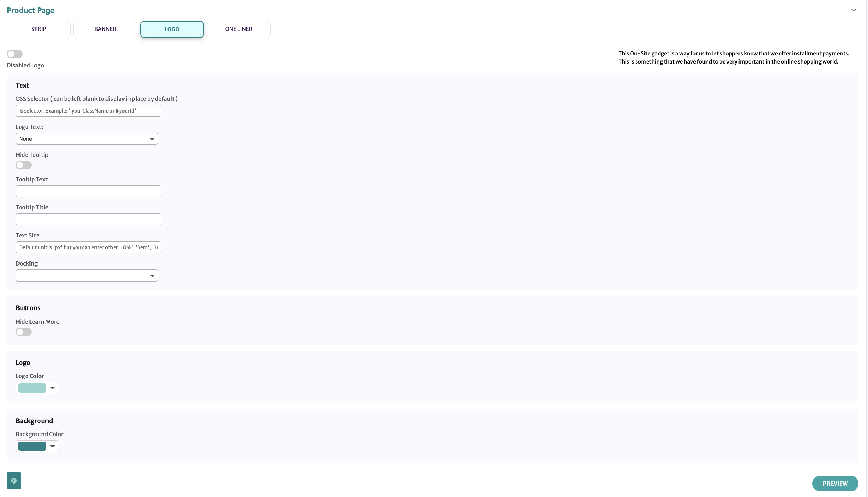Click the Logo Text: label
The width and height of the screenshot is (868, 497).
[29, 127]
